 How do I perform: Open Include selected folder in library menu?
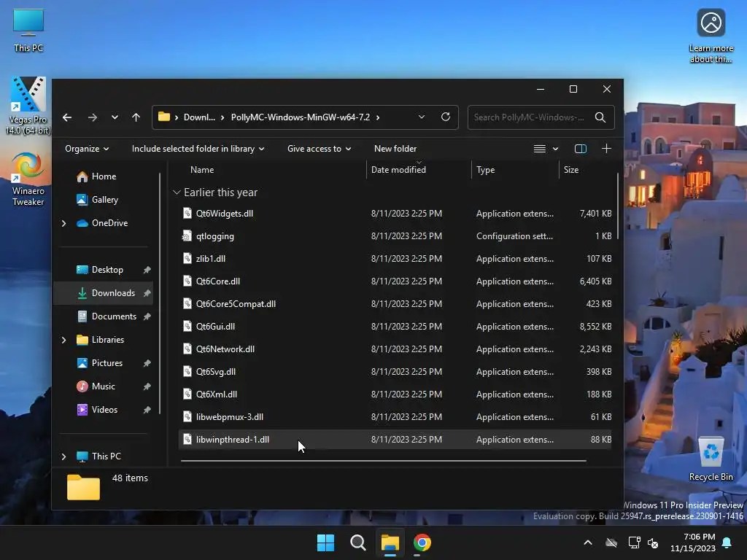pyautogui.click(x=198, y=149)
